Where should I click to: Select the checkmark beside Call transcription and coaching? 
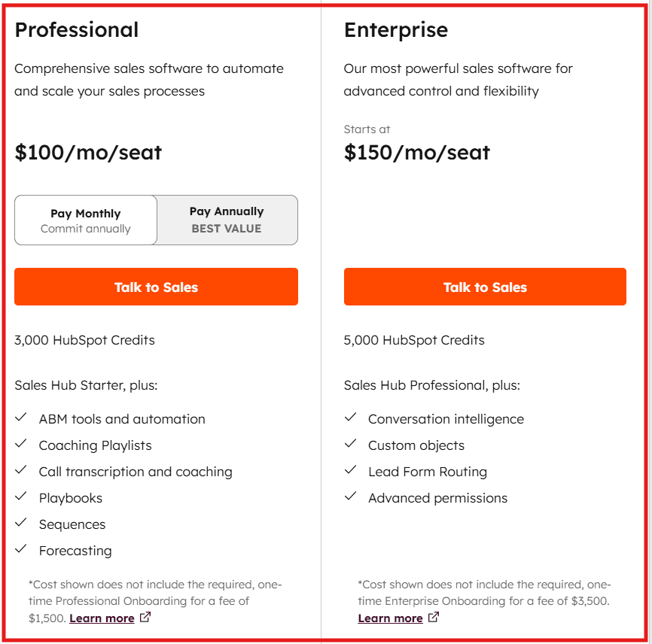coord(21,471)
